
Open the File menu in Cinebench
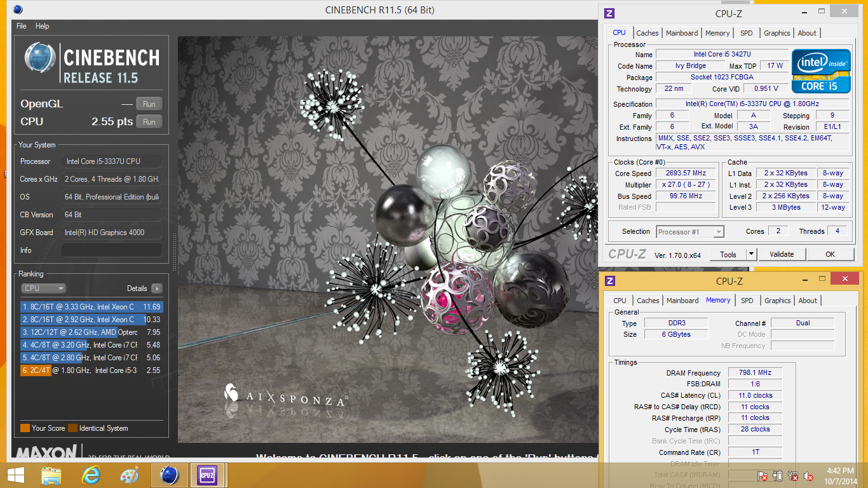click(22, 26)
